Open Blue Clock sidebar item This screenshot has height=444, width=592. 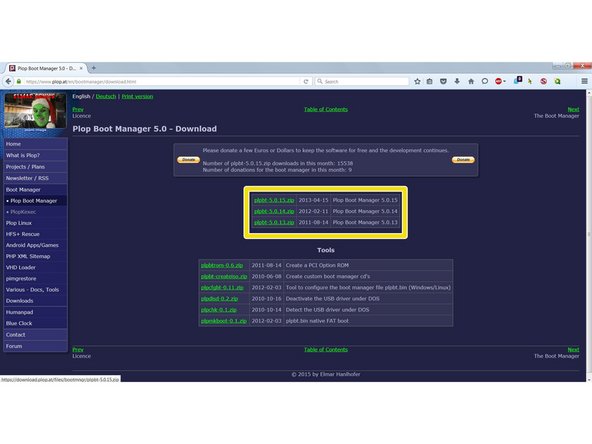click(x=35, y=323)
